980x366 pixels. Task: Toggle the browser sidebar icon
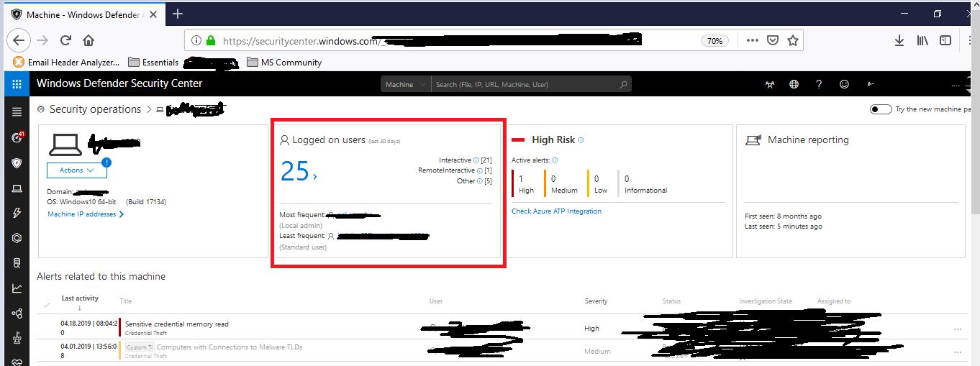point(945,41)
